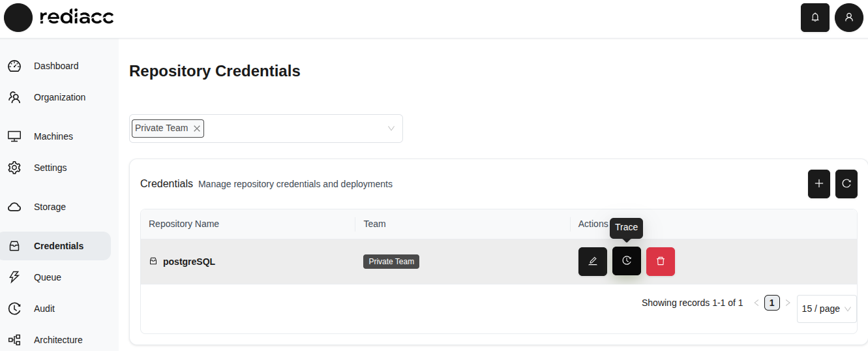Image resolution: width=868 pixels, height=351 pixels.
Task: Click the notifications bell icon
Action: pos(815,18)
